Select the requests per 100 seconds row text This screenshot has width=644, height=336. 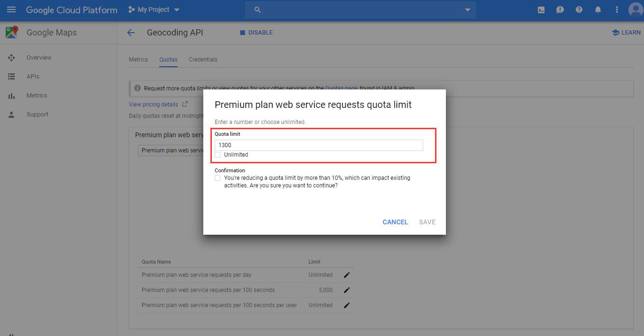(x=208, y=290)
